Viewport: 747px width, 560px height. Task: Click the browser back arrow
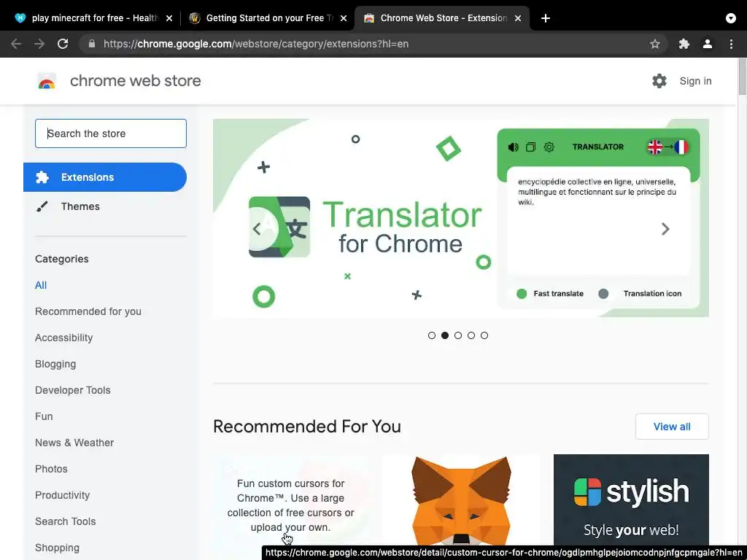coord(16,44)
